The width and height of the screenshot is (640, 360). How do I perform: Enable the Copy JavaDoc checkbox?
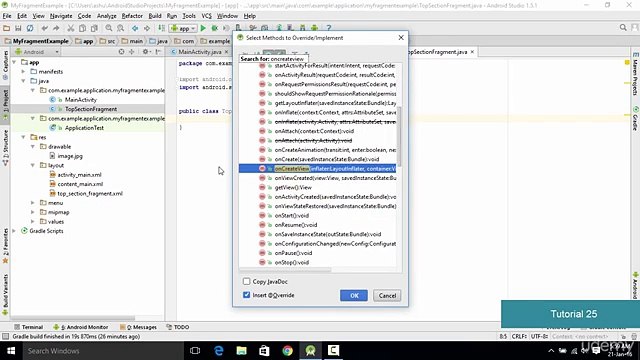247,281
